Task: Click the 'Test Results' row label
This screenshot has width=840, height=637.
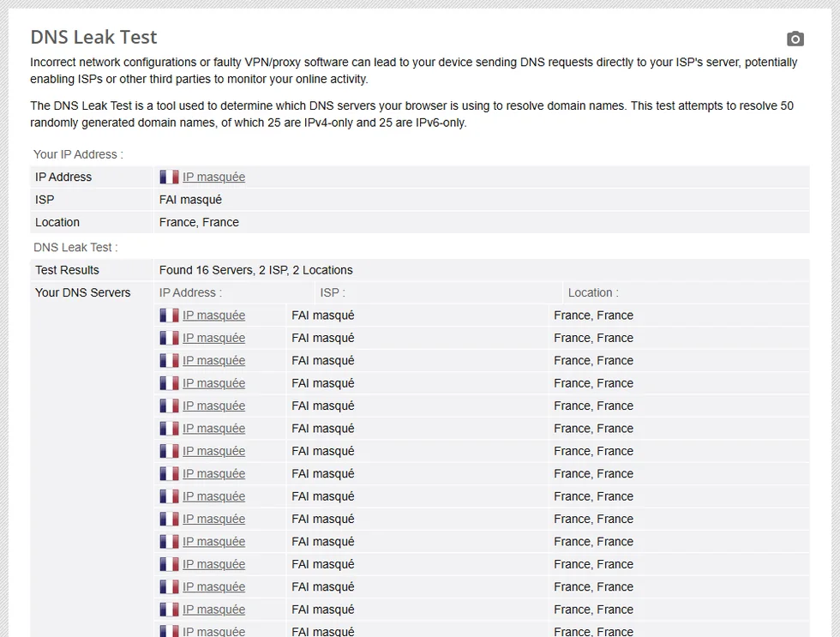Action: click(67, 270)
